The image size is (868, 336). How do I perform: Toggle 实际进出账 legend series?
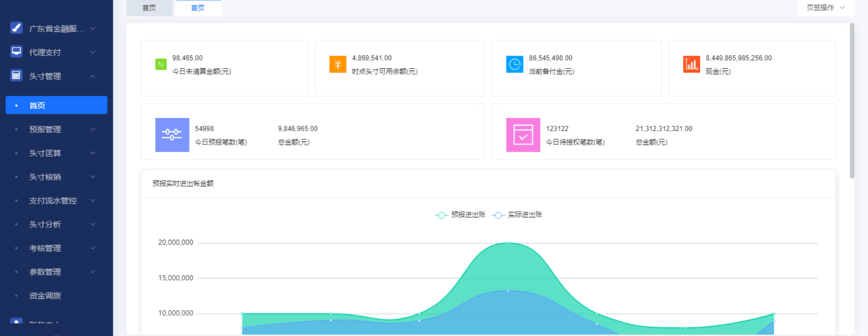click(517, 215)
